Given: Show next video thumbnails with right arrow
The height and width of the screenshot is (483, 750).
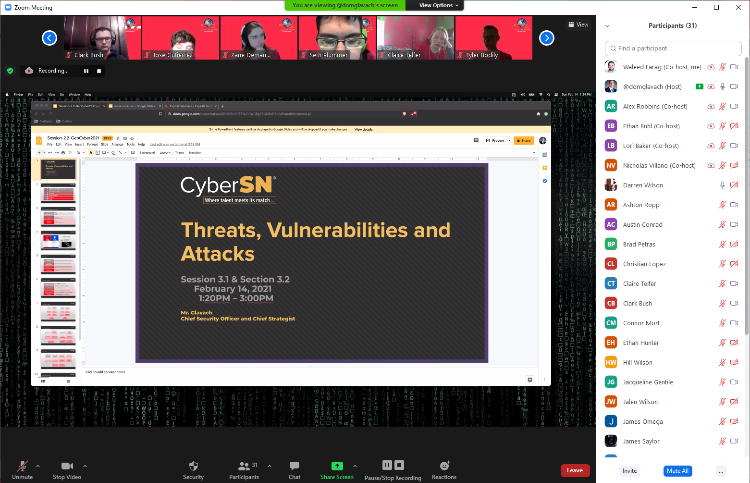Looking at the screenshot, I should point(547,38).
